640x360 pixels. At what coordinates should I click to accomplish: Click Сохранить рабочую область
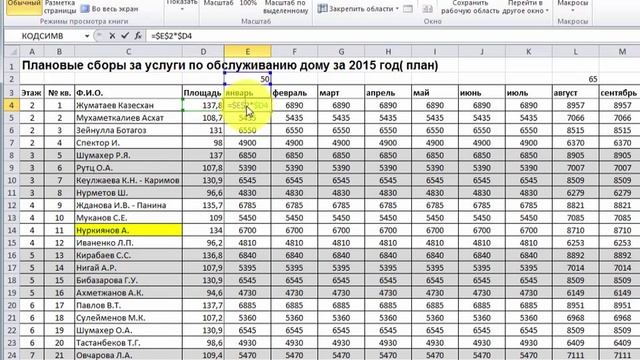[x=470, y=7]
